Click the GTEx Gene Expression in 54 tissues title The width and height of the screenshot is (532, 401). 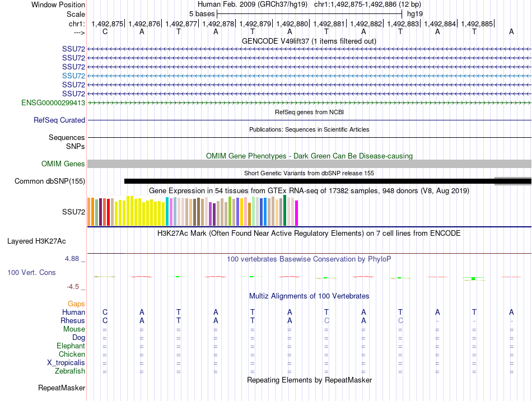click(x=309, y=190)
